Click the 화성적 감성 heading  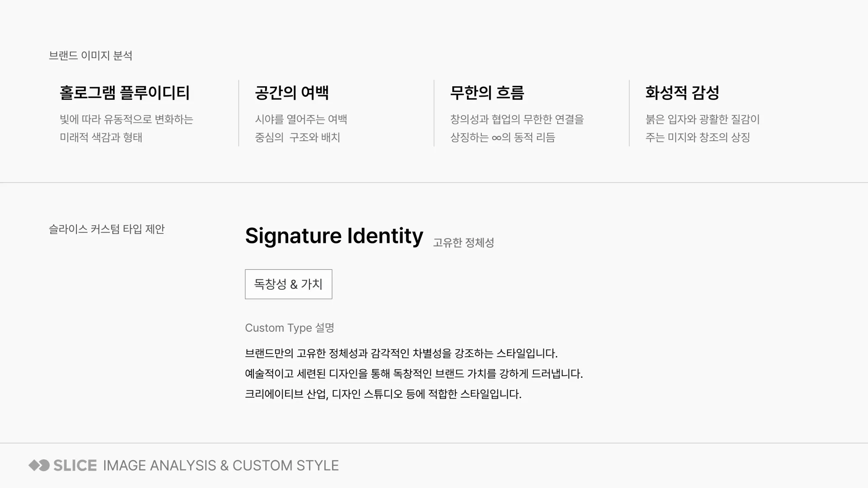(x=682, y=93)
